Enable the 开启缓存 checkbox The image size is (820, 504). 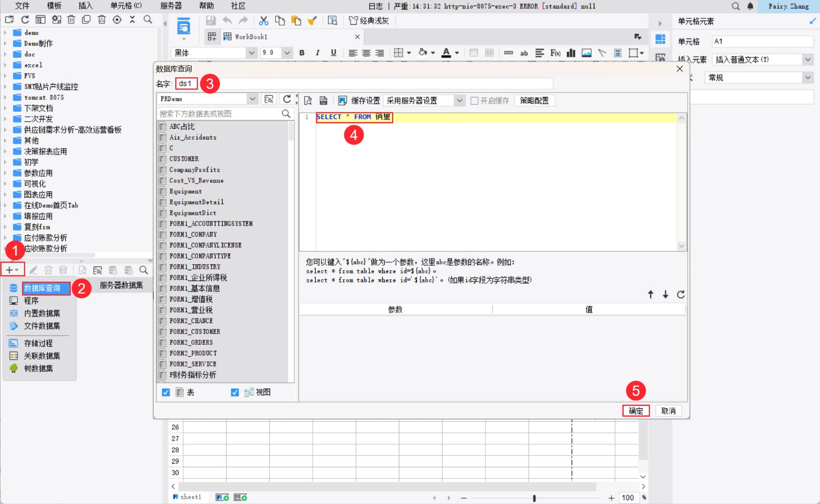pos(475,101)
